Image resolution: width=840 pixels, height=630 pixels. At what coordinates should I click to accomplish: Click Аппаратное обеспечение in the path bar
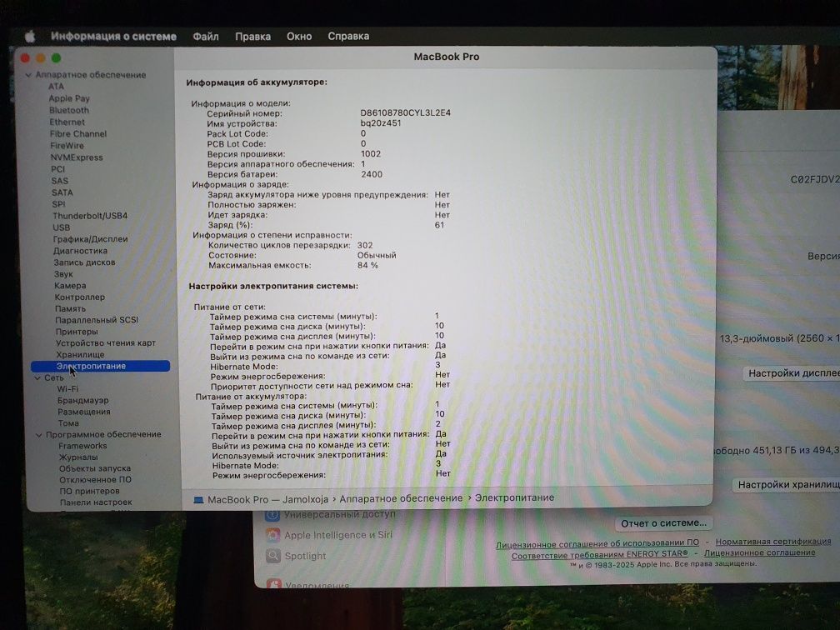pyautogui.click(x=401, y=498)
